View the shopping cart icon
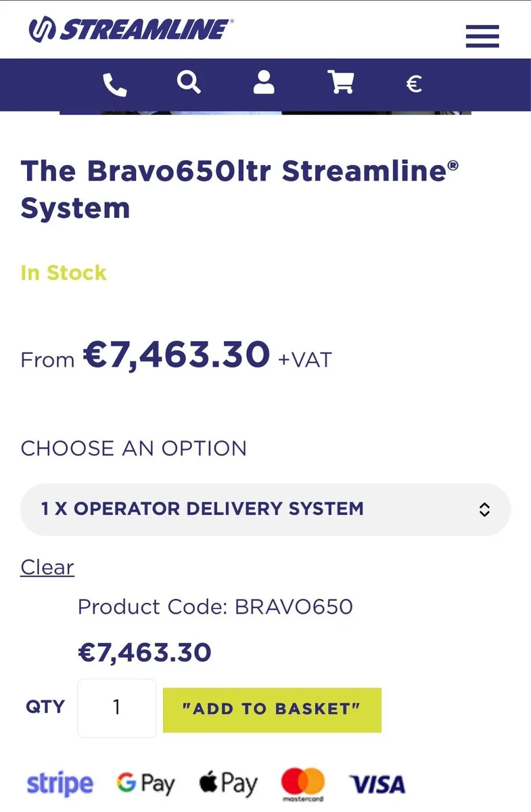The height and width of the screenshot is (812, 531). [341, 83]
